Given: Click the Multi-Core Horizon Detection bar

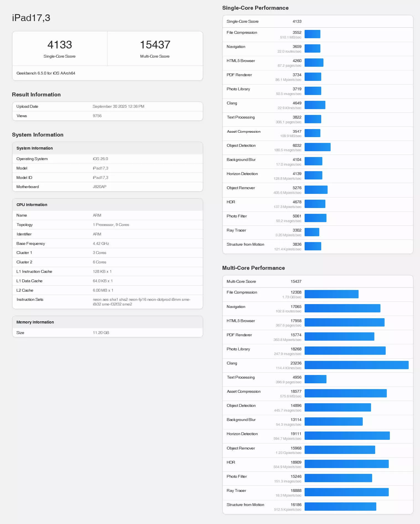Looking at the screenshot, I should click(x=347, y=436).
